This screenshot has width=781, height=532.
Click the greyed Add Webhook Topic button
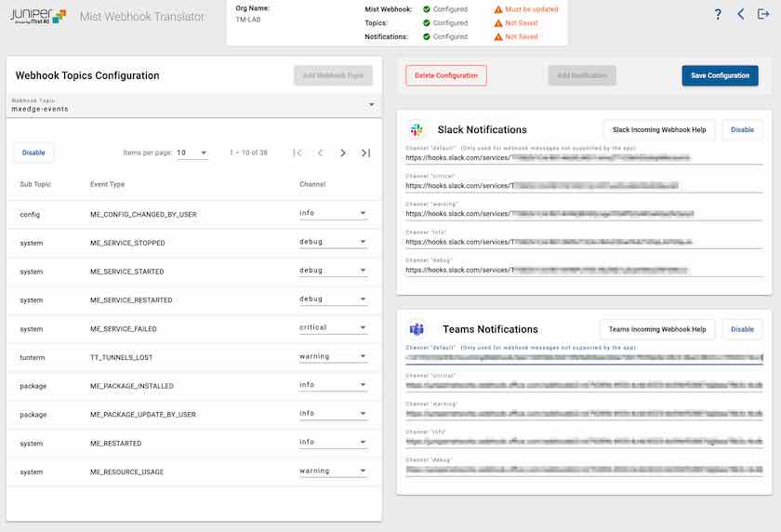[333, 75]
